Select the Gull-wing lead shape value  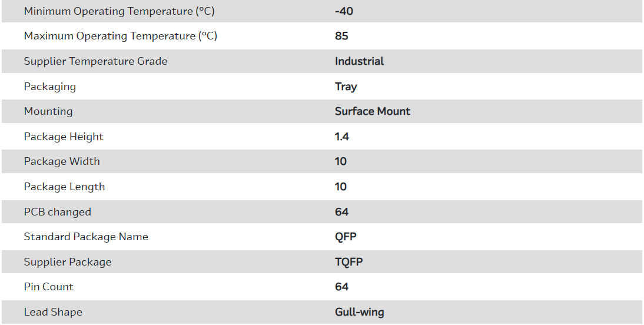pos(359,312)
